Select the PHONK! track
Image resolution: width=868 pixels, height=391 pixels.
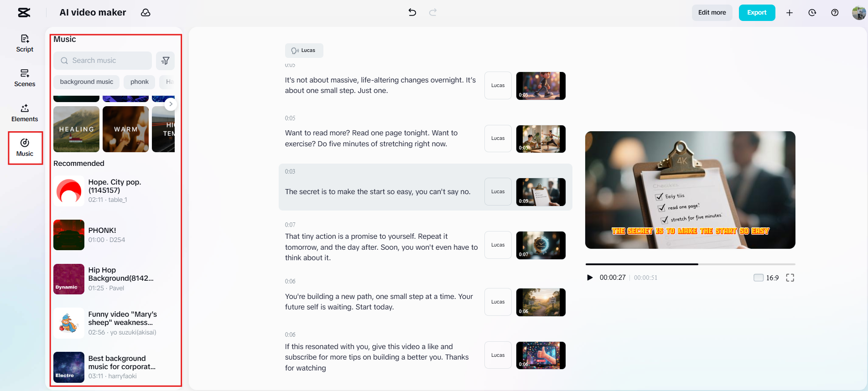click(114, 235)
